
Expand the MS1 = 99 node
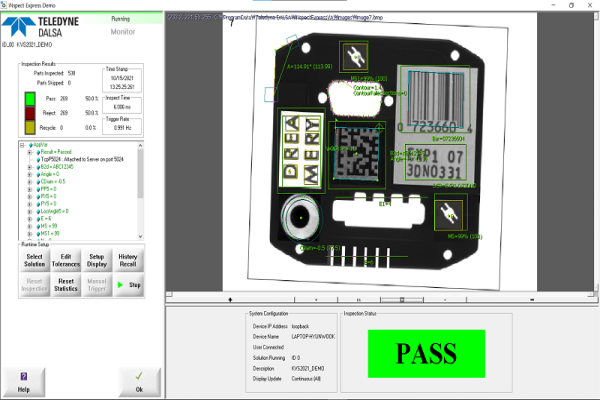coord(29,234)
